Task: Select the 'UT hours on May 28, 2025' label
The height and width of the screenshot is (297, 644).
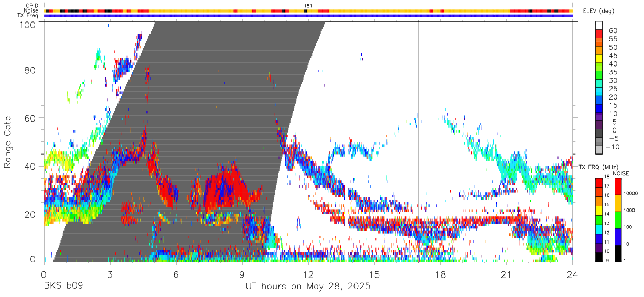Action: point(308,287)
